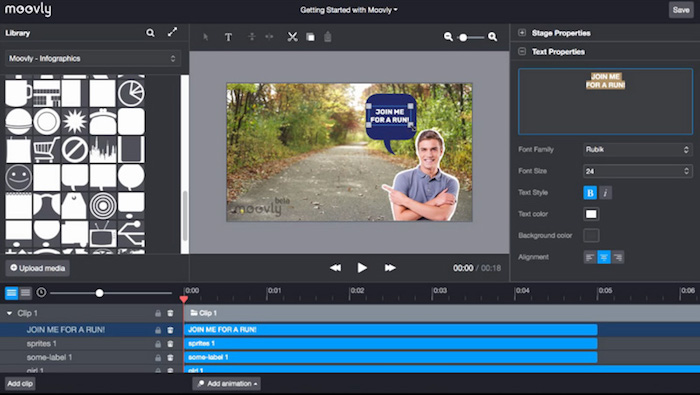Toggle bold text style
This screenshot has width=700, height=395.
590,193
